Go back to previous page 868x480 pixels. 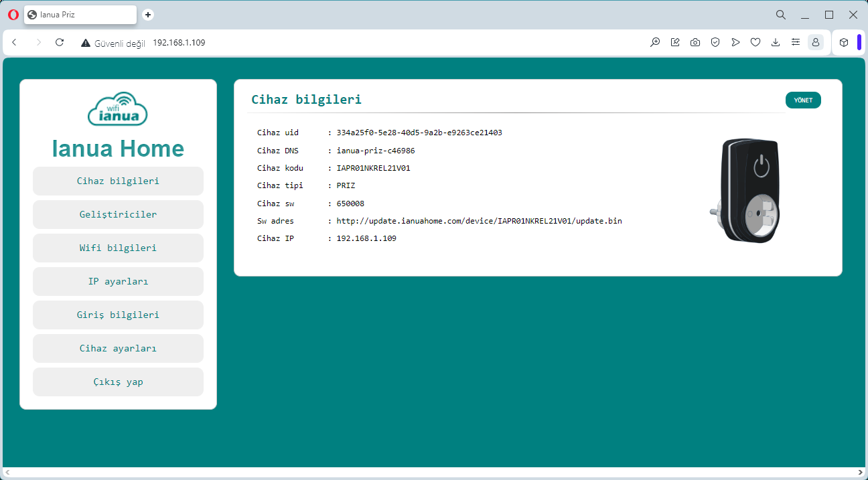[15, 42]
